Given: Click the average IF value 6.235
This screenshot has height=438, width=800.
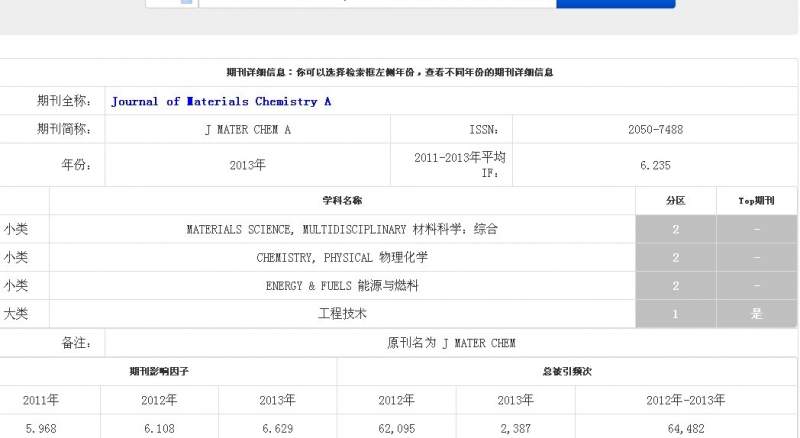Looking at the screenshot, I should click(655, 165).
